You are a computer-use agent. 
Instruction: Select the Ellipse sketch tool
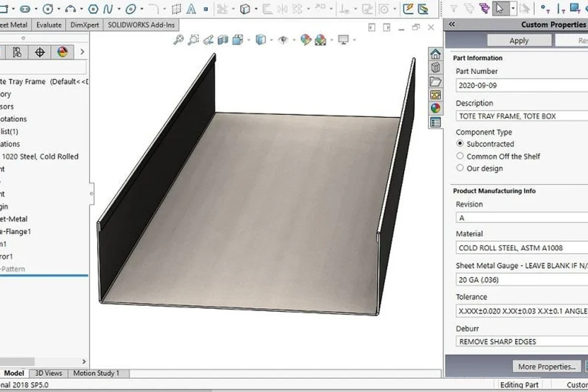pos(130,9)
